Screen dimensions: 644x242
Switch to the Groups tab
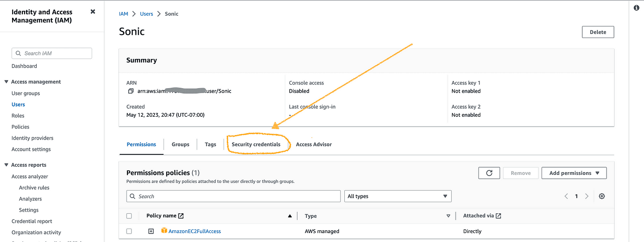point(180,144)
